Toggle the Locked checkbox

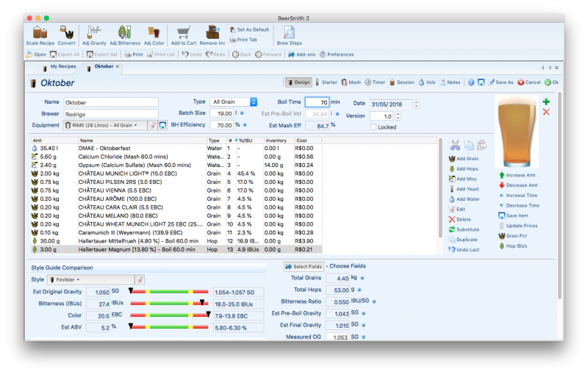tap(373, 127)
